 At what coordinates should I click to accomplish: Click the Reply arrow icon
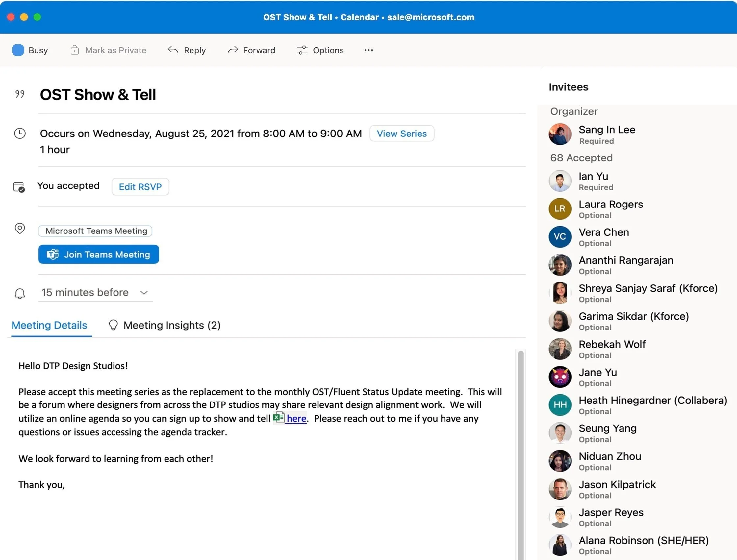(x=173, y=50)
